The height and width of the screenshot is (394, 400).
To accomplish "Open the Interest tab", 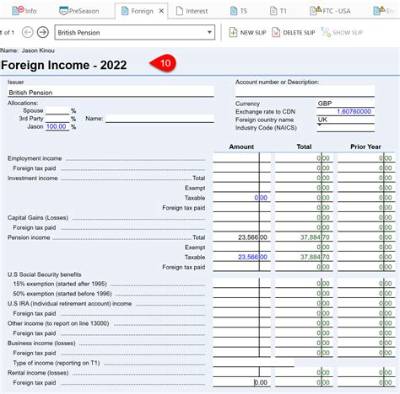I will pyautogui.click(x=192, y=11).
